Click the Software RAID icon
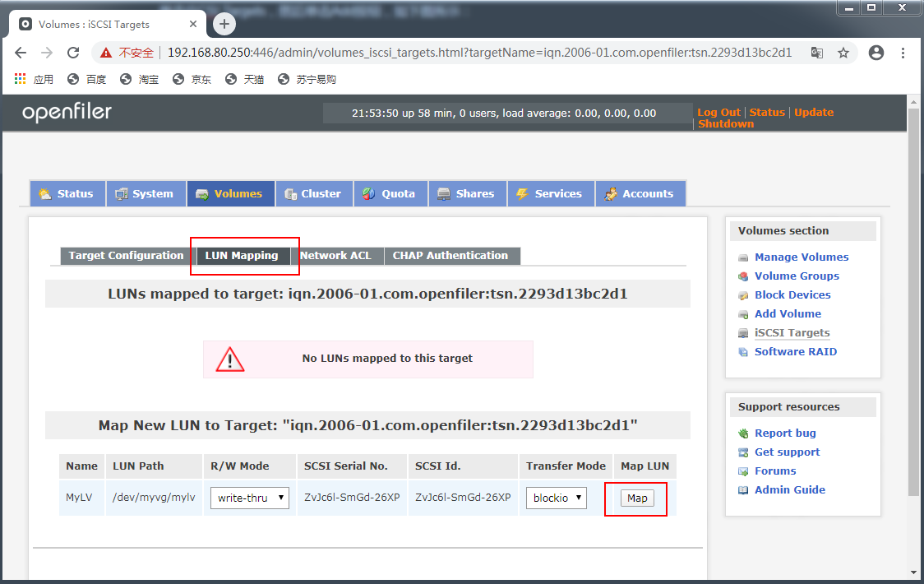This screenshot has width=924, height=584. point(742,351)
